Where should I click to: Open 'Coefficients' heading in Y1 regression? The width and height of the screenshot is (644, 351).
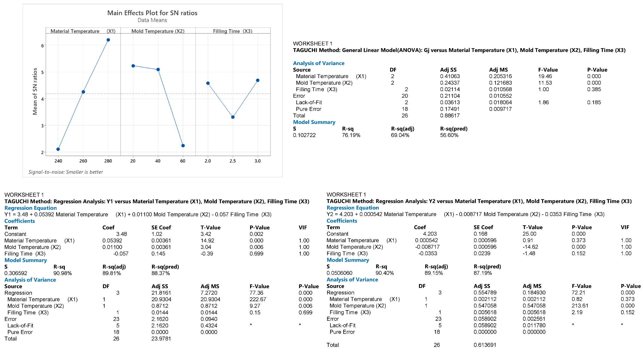point(20,221)
